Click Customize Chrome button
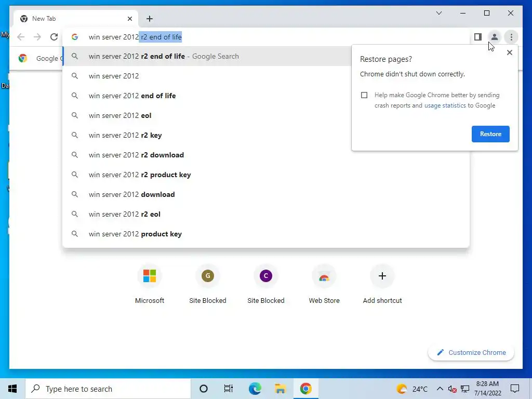Image resolution: width=532 pixels, height=399 pixels. click(471, 353)
